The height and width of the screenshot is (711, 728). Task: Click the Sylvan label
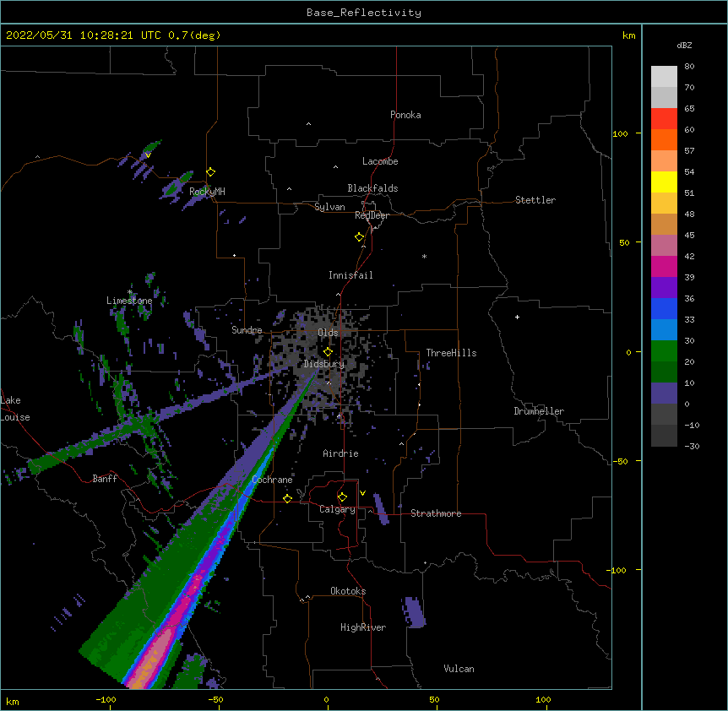[x=329, y=207]
